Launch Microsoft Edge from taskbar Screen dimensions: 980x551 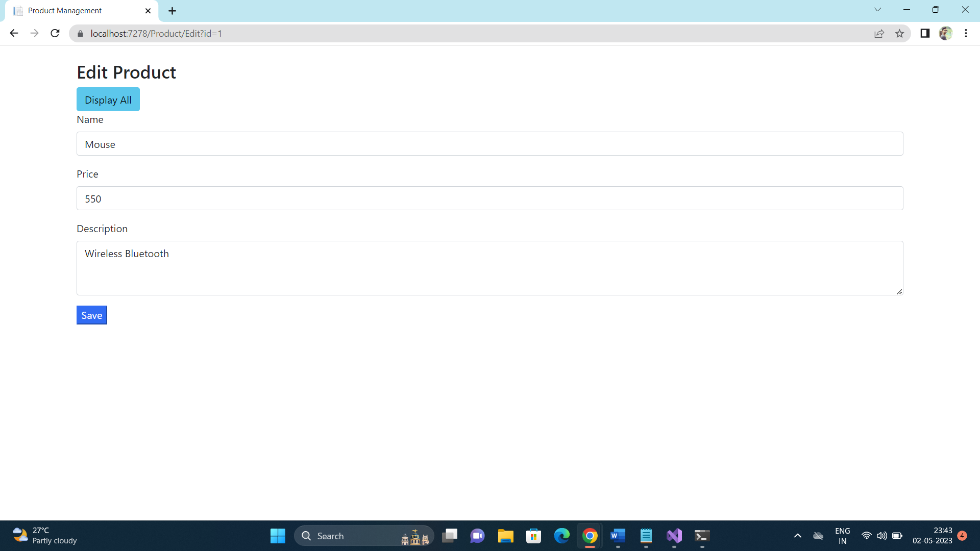pyautogui.click(x=561, y=536)
